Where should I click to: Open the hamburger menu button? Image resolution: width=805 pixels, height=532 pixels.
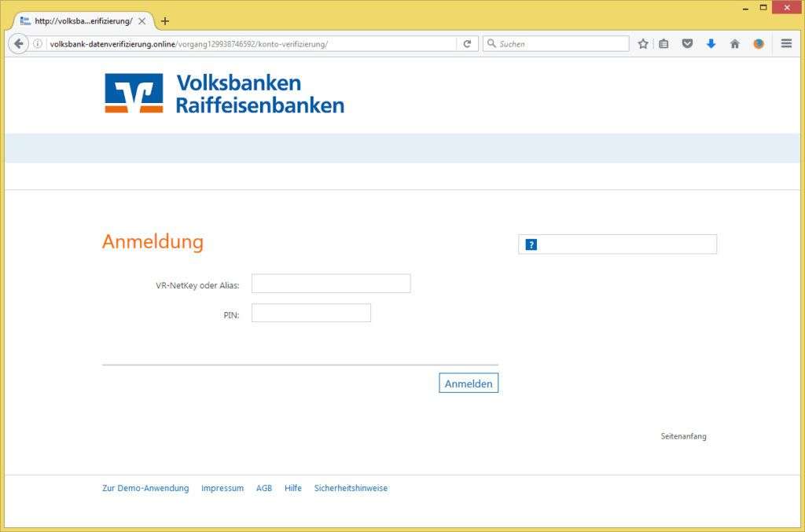click(786, 43)
